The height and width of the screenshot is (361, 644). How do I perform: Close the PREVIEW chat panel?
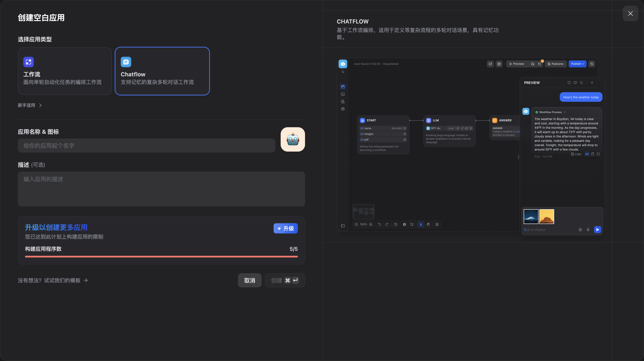(592, 83)
